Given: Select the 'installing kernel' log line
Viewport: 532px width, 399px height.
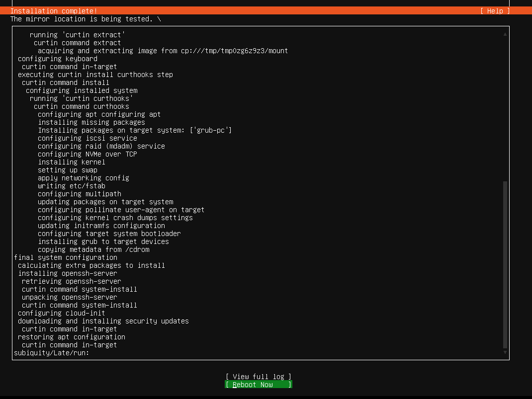Looking at the screenshot, I should (x=71, y=161).
